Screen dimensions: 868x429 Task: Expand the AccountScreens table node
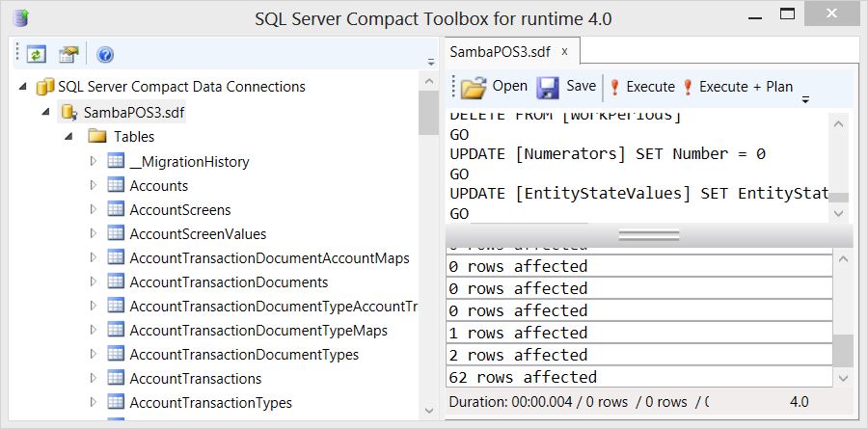94,209
